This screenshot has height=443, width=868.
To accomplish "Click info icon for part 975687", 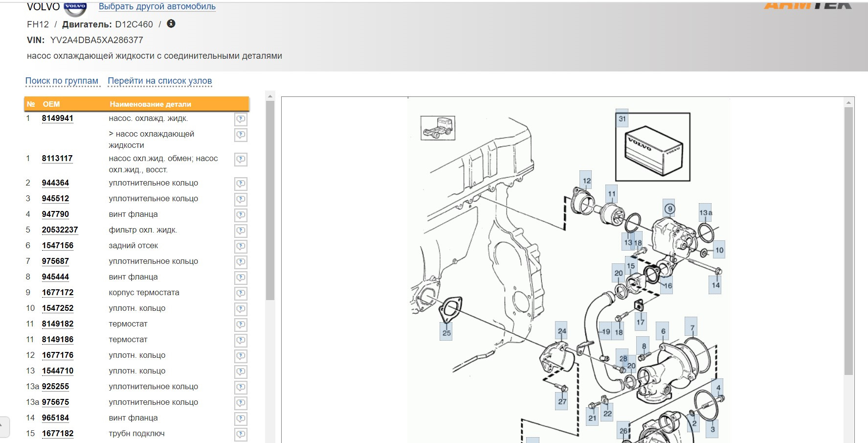I will click(x=241, y=262).
